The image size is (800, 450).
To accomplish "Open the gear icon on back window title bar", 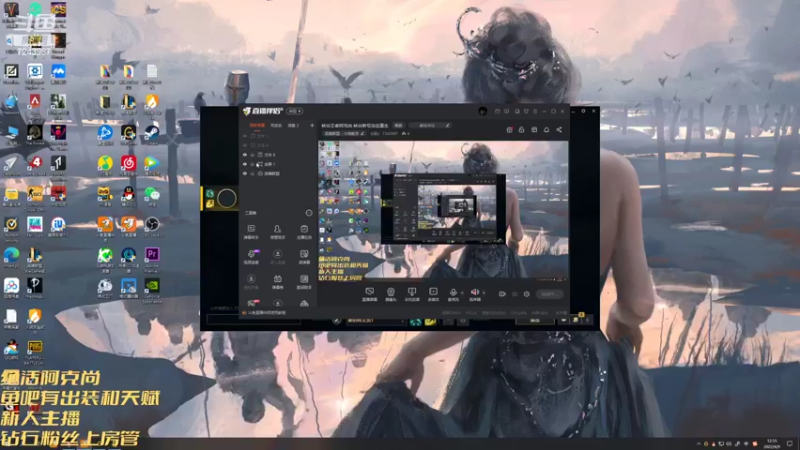I will pyautogui.click(x=583, y=111).
